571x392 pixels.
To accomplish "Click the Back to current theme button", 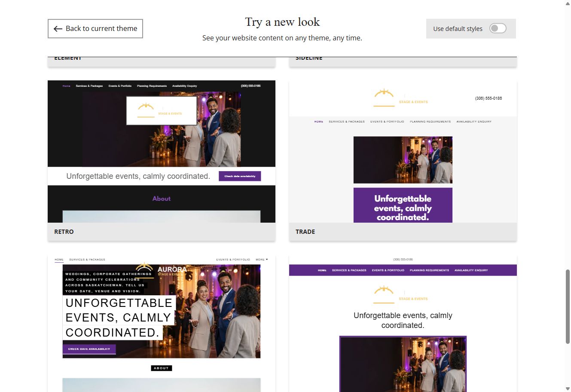I will [x=95, y=28].
